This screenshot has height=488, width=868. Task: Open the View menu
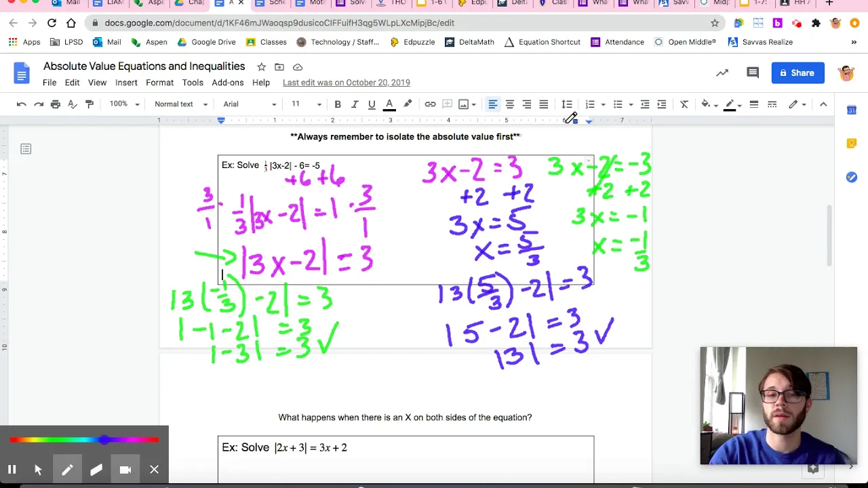pyautogui.click(x=97, y=83)
